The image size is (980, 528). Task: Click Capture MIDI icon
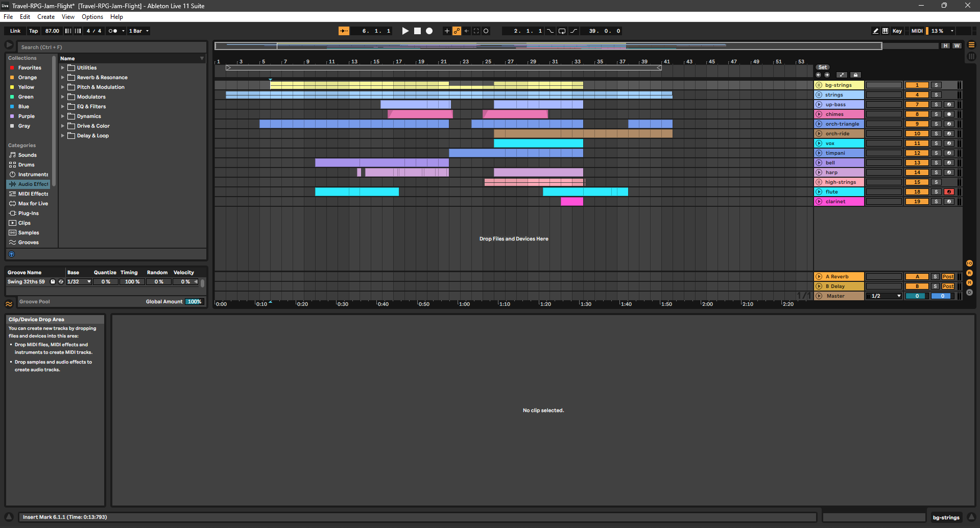pyautogui.click(x=476, y=31)
